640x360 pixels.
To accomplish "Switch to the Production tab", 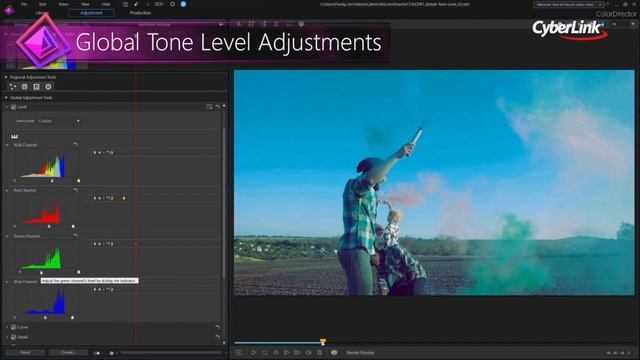I will (x=140, y=13).
